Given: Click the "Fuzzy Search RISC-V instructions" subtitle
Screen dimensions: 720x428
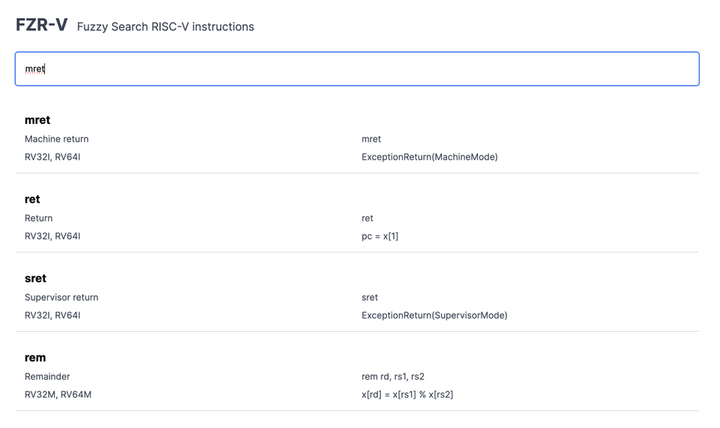Looking at the screenshot, I should [165, 27].
